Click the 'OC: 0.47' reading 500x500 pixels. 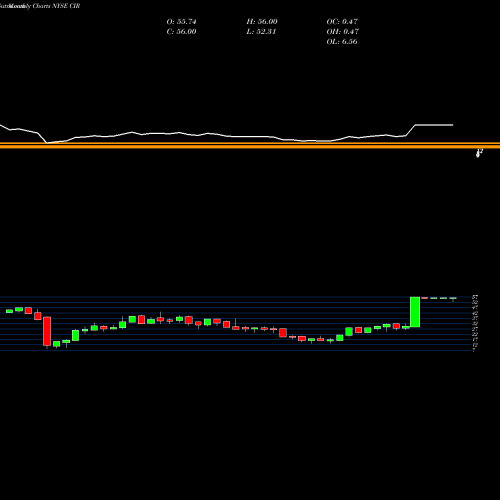coord(342,22)
